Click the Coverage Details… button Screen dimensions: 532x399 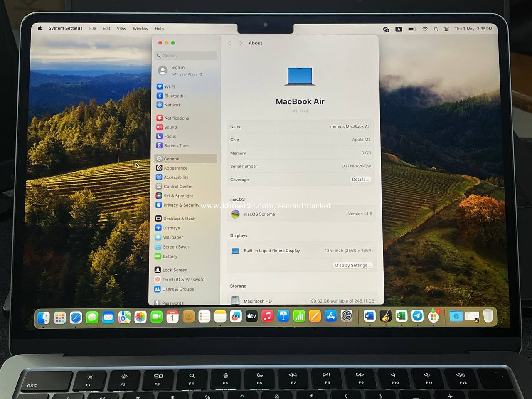click(360, 180)
